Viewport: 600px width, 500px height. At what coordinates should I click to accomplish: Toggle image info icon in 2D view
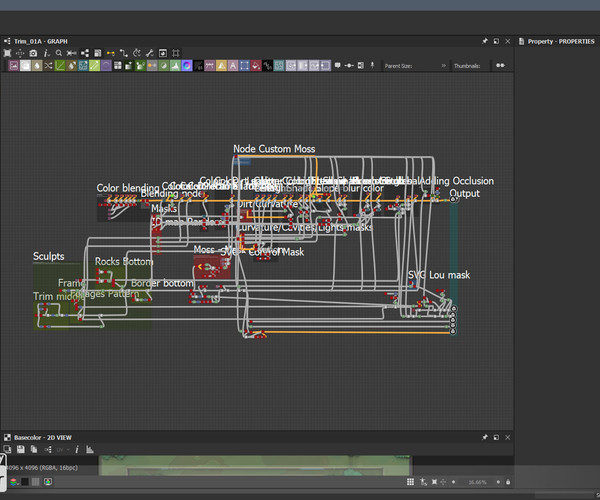77,450
